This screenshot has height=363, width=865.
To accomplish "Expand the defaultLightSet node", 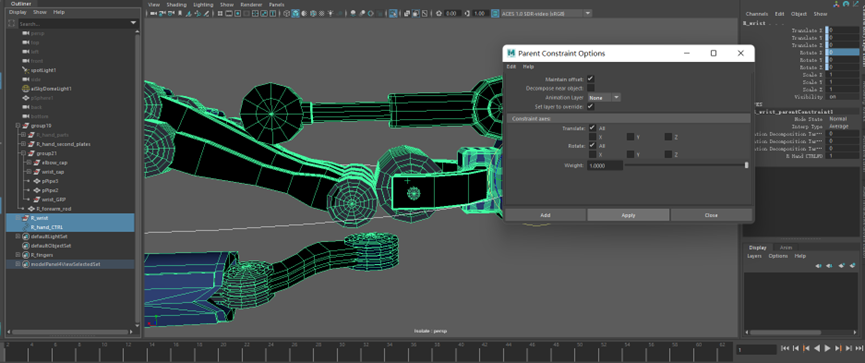I will [18, 236].
